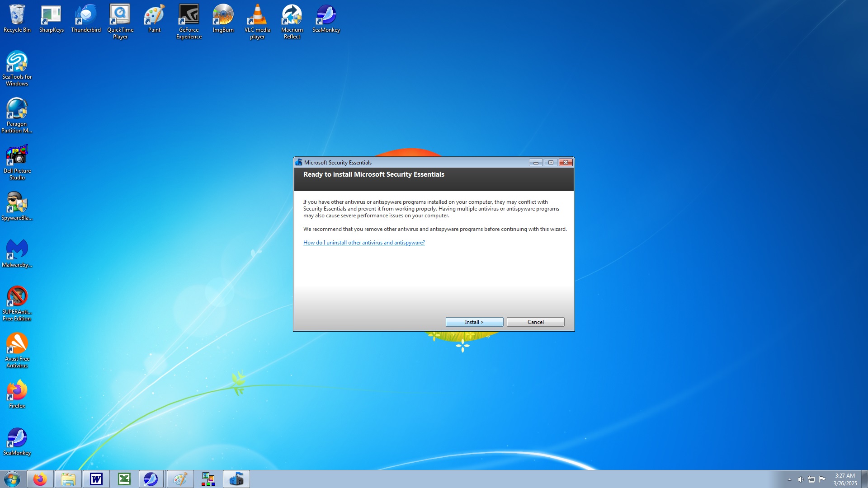Launch Microsoft Excel from the taskbar
Viewport: 868px width, 488px height.
coord(124,479)
